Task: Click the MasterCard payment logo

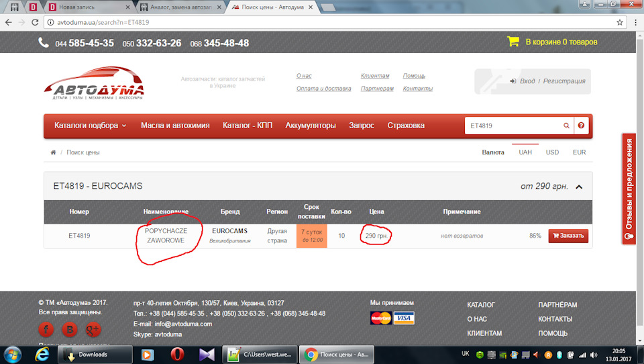Action: coord(381,318)
